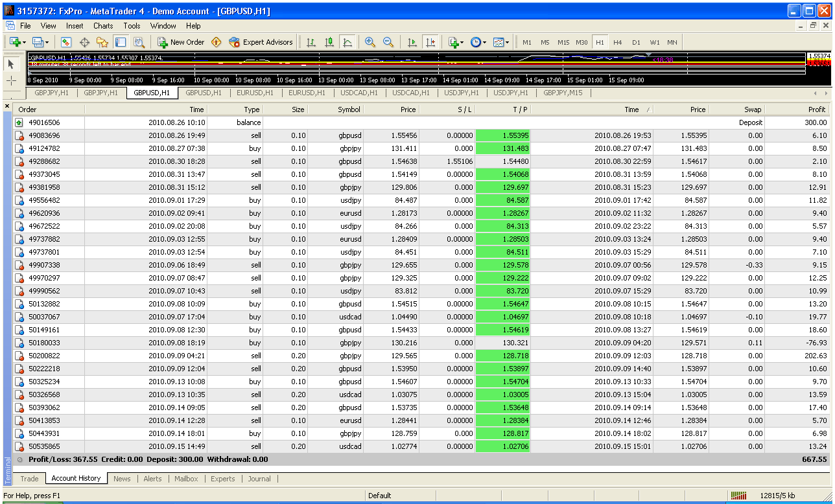Click the MetaEditor diamond icon

pyautogui.click(x=216, y=42)
